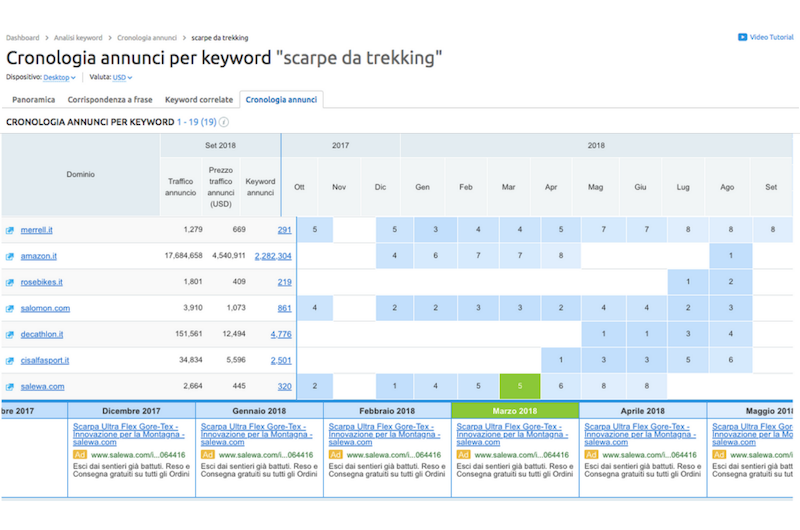Open Marzo 2018 Scarpa Ultra Flex ad title
Viewport: 800px width, 530px height.
point(512,434)
